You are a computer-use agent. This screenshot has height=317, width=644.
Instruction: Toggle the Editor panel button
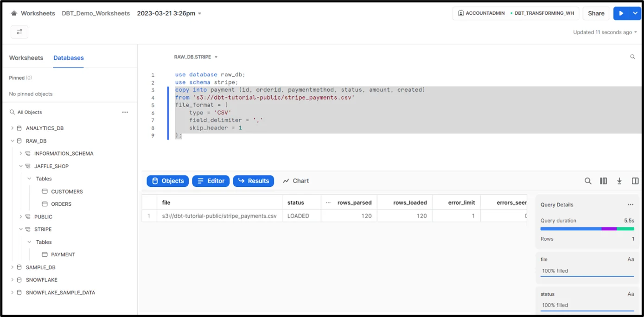(x=210, y=181)
